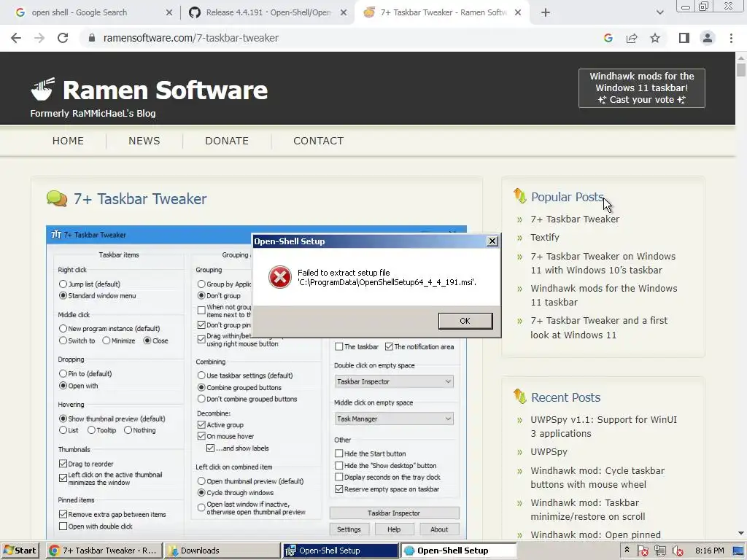
Task: Expand Task Manager middle-click dropdown
Action: tap(394, 419)
